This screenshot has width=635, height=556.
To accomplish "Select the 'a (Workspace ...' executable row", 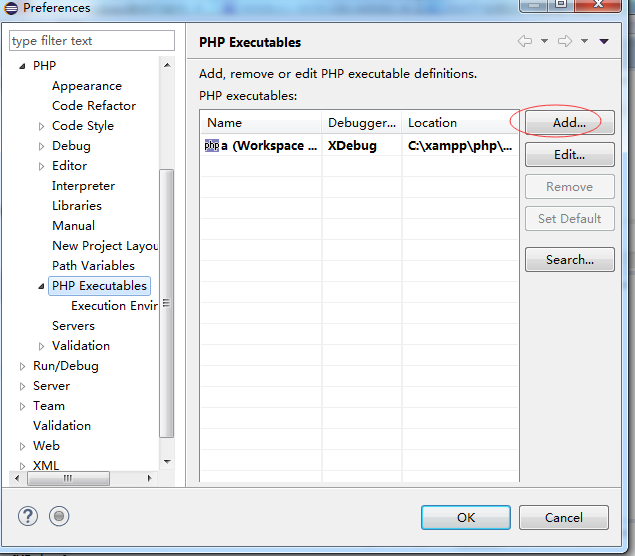I will pyautogui.click(x=360, y=145).
